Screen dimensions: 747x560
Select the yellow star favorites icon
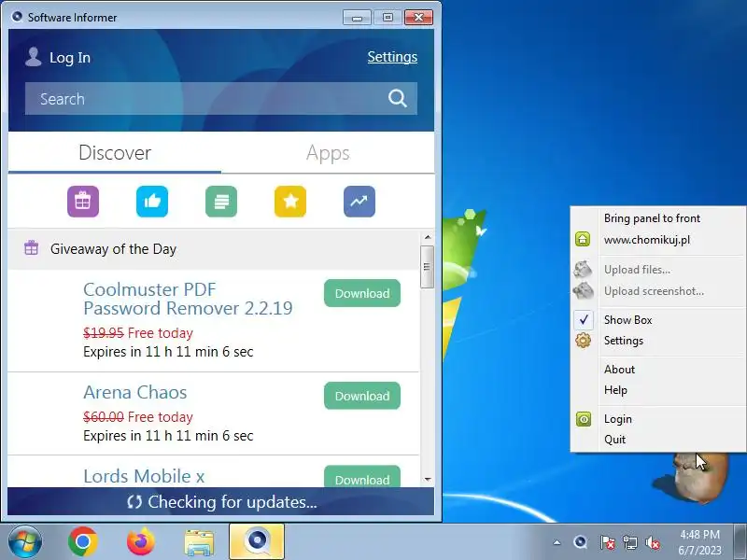290,202
